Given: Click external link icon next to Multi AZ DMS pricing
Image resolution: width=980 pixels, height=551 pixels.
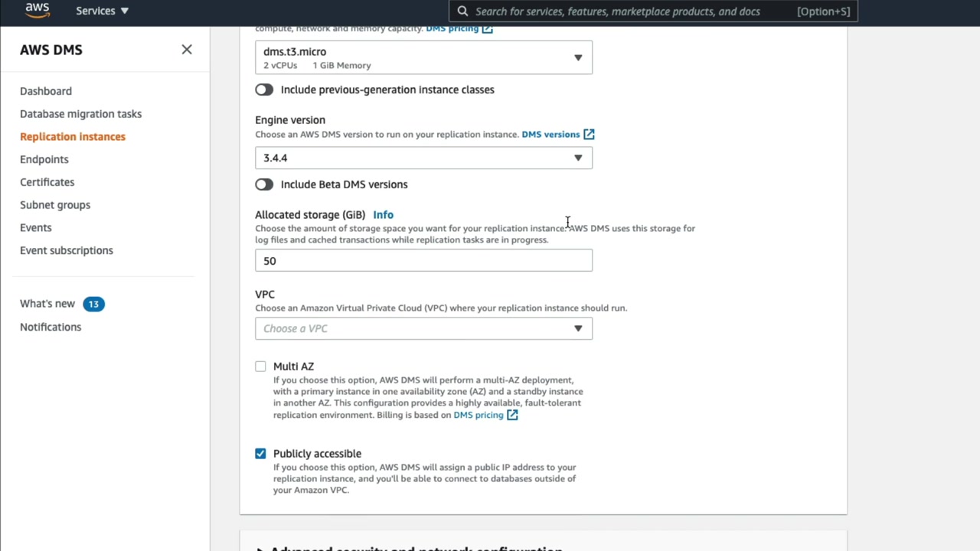Looking at the screenshot, I should [x=512, y=416].
